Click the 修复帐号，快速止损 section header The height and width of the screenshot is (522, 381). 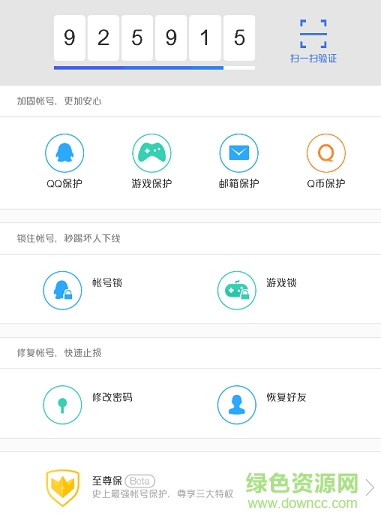coord(59,353)
